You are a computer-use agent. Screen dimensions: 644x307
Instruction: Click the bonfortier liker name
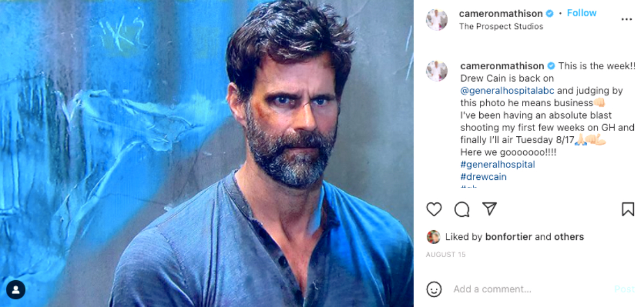pyautogui.click(x=509, y=237)
